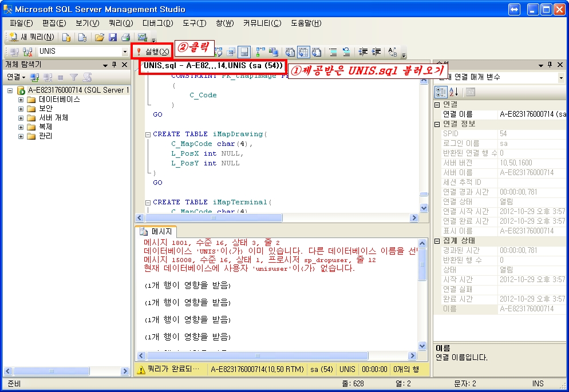Image resolution: width=569 pixels, height=392 pixels.
Task: Open the 현재 연결 매개 변수 combo dropdown
Action: click(x=561, y=77)
